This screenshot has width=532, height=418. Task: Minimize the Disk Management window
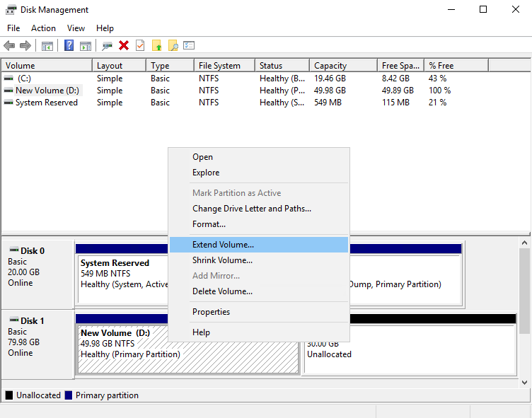pyautogui.click(x=451, y=9)
